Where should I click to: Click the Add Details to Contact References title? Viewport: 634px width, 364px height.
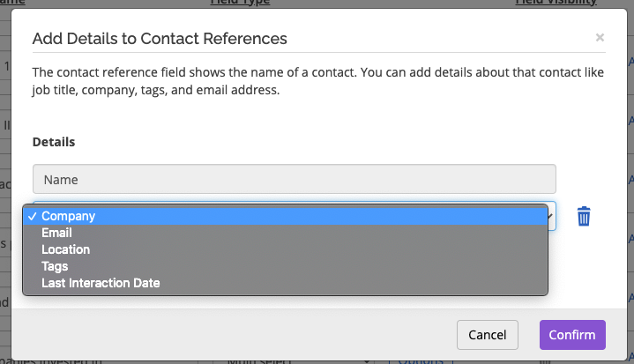pyautogui.click(x=160, y=39)
